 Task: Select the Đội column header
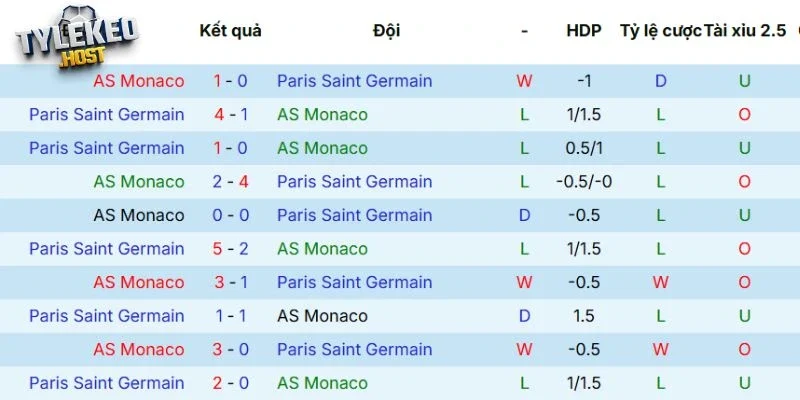(386, 30)
